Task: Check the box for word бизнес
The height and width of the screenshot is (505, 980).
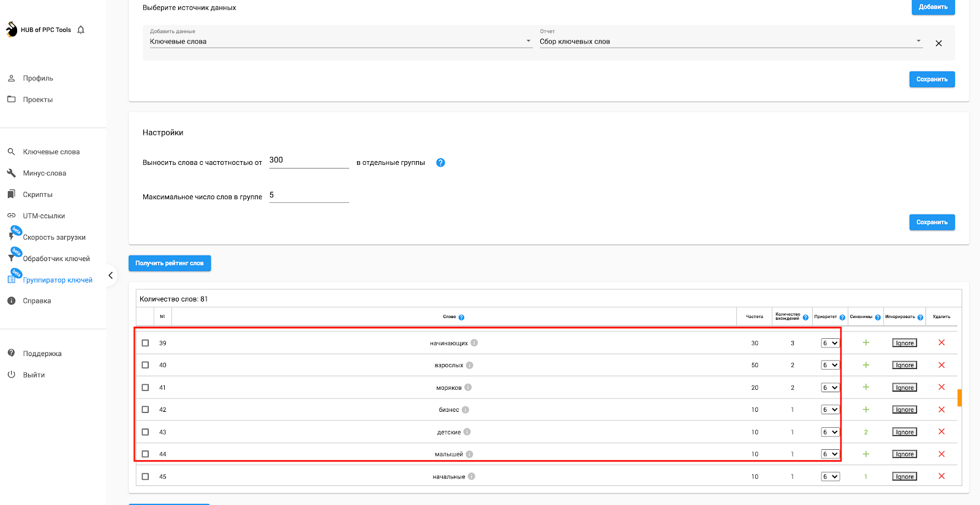Action: 145,409
